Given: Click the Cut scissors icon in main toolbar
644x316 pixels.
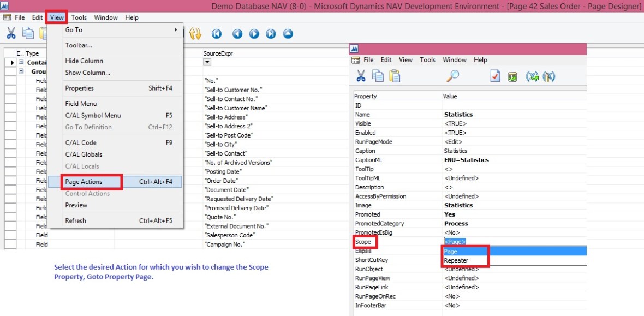Looking at the screenshot, I should point(11,34).
